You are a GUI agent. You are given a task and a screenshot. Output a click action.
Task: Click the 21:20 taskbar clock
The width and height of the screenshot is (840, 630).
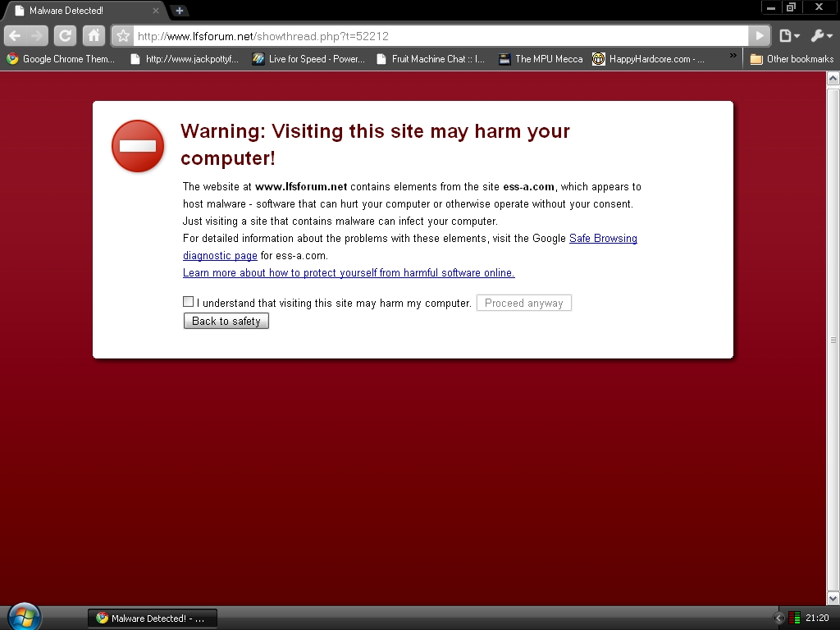[818, 619]
